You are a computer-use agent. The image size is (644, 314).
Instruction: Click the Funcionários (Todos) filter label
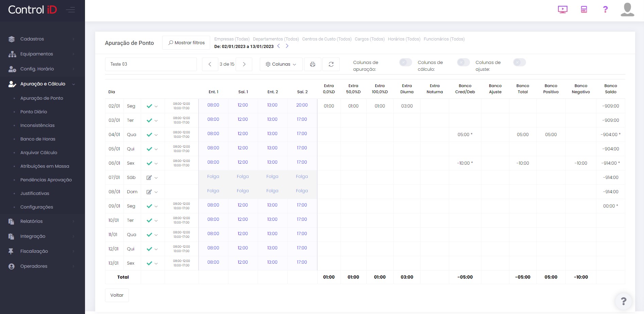(444, 39)
